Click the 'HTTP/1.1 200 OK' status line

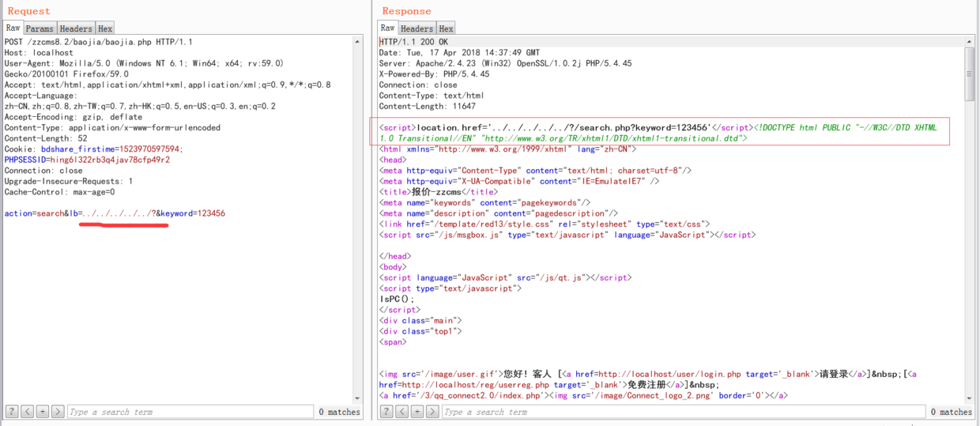pyautogui.click(x=413, y=42)
